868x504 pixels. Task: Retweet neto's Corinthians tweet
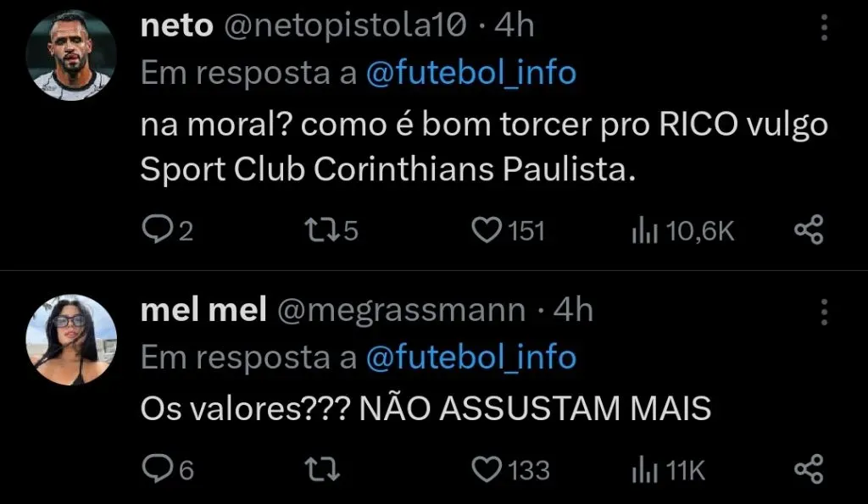[318, 230]
